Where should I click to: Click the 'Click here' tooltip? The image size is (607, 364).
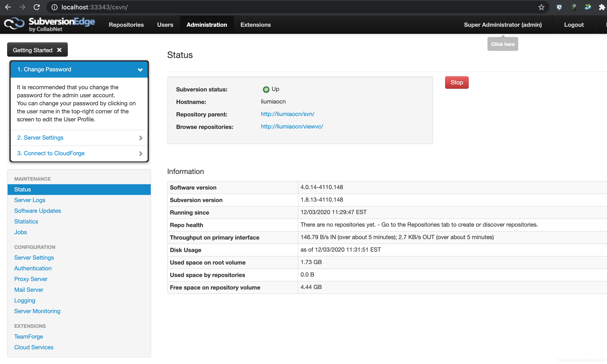pyautogui.click(x=502, y=44)
